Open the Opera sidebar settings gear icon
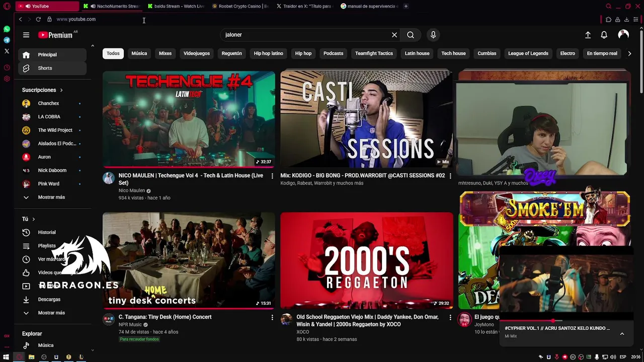The height and width of the screenshot is (362, 644). [7, 79]
